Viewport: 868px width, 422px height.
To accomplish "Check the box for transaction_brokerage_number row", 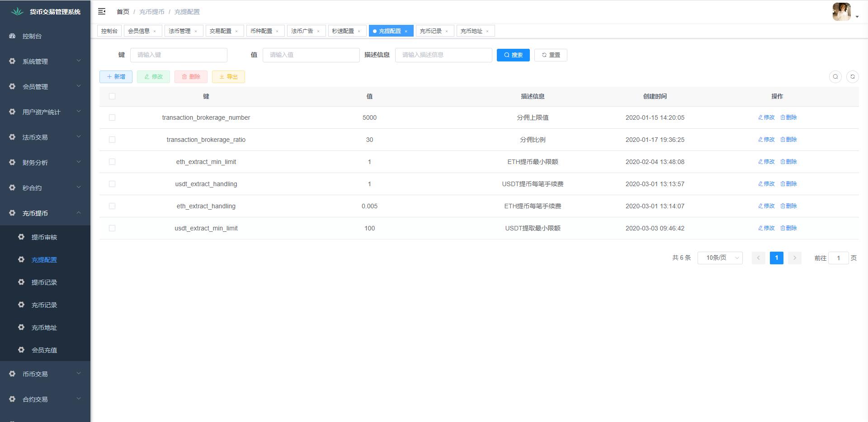I will [x=112, y=117].
